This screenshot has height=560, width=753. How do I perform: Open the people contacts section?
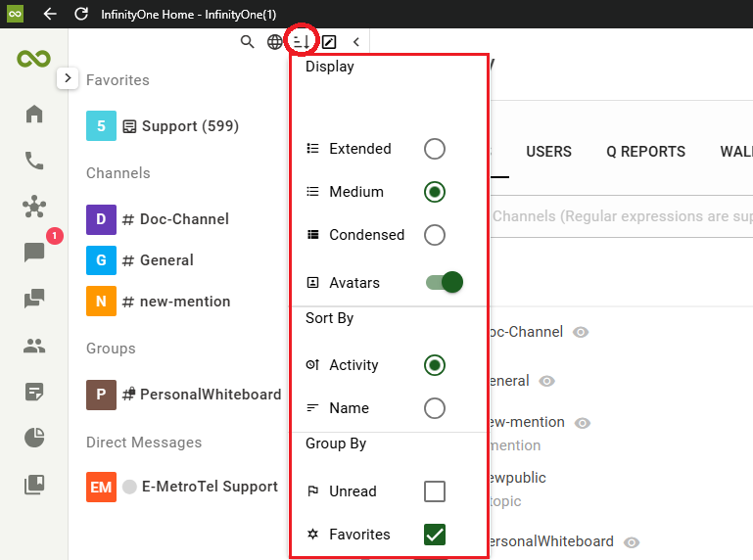[34, 345]
